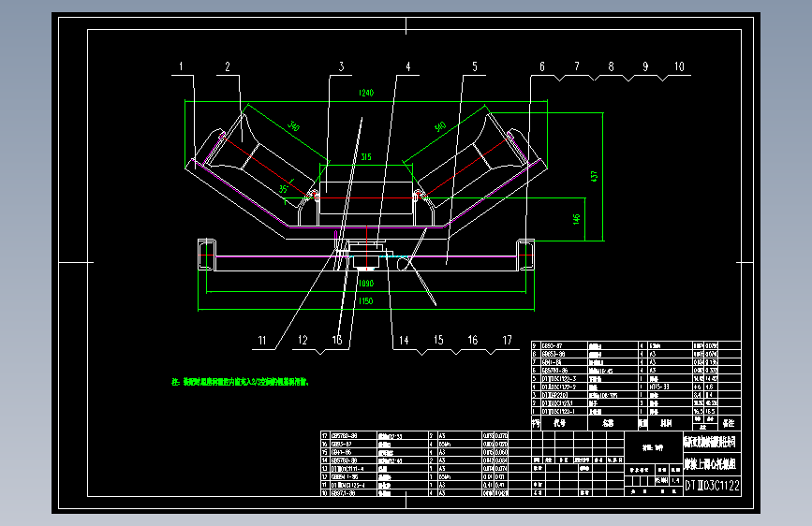This screenshot has width=812, height=526.
Task: Click the 437 height dimension
Action: pos(594,176)
